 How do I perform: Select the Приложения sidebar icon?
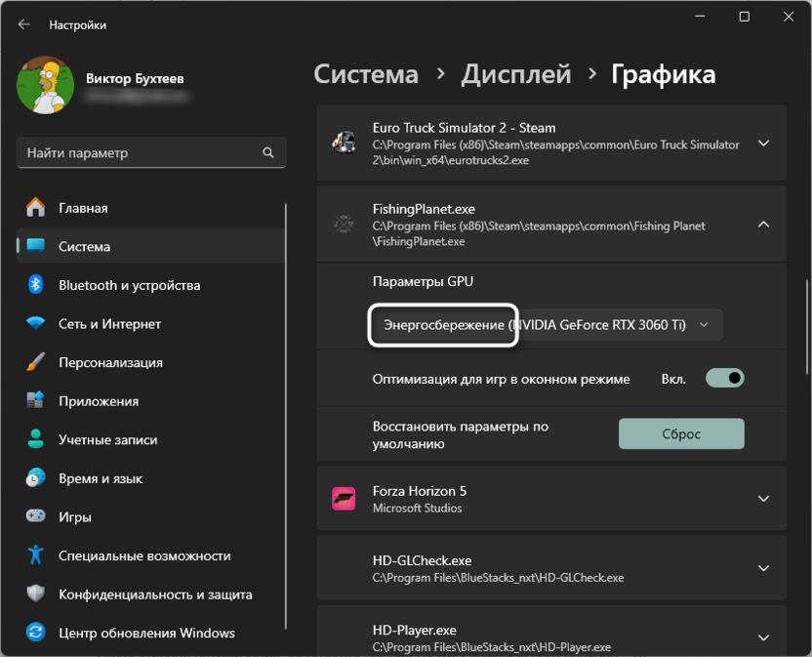(37, 400)
